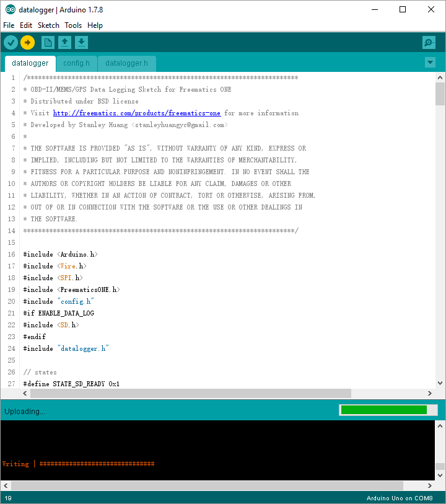This screenshot has width=446, height=504.
Task: Click the '#include <FreematicsONE.h>' line
Action: pyautogui.click(x=72, y=290)
